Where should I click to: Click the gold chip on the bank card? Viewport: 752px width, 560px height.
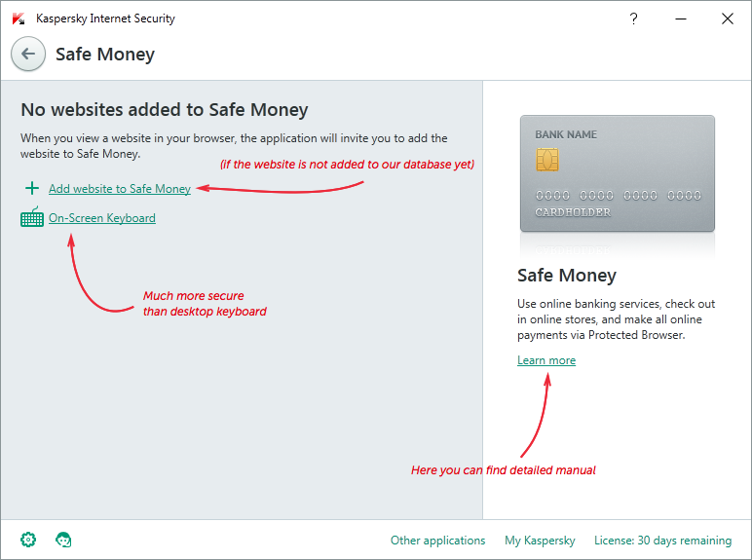pyautogui.click(x=547, y=160)
